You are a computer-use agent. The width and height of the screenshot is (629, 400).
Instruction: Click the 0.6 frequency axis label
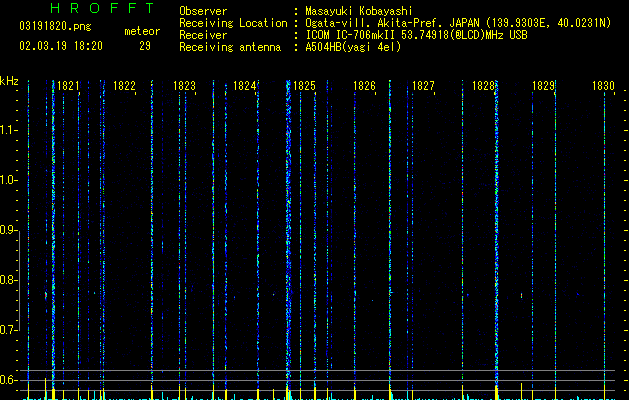(x=8, y=380)
